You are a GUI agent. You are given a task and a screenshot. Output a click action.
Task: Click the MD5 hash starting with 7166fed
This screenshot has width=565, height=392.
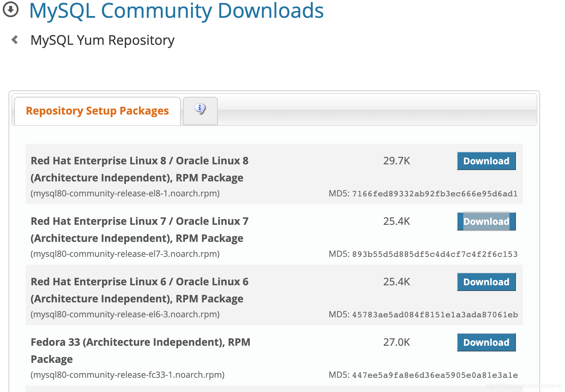[x=435, y=194]
